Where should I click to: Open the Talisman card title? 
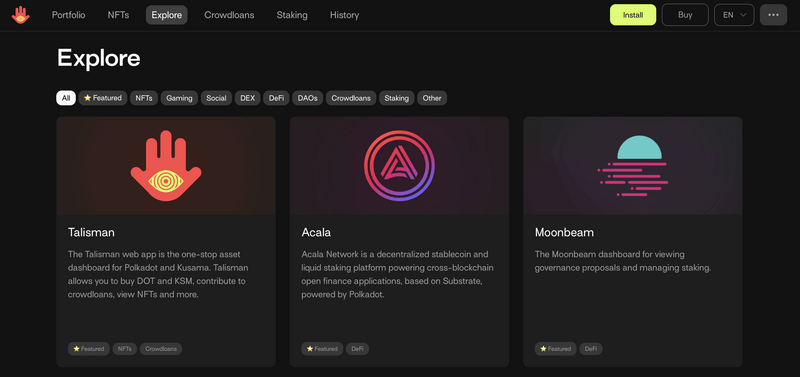coord(91,233)
